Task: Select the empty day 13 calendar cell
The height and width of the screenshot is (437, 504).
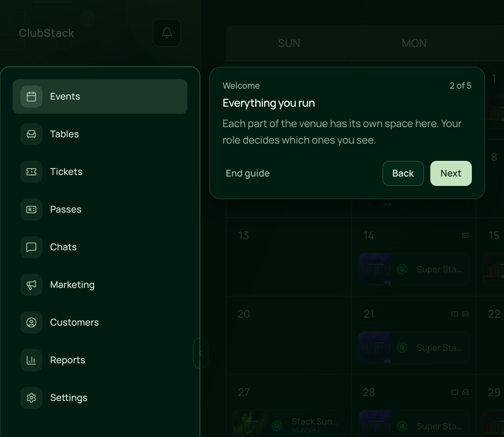Action: pyautogui.click(x=289, y=257)
